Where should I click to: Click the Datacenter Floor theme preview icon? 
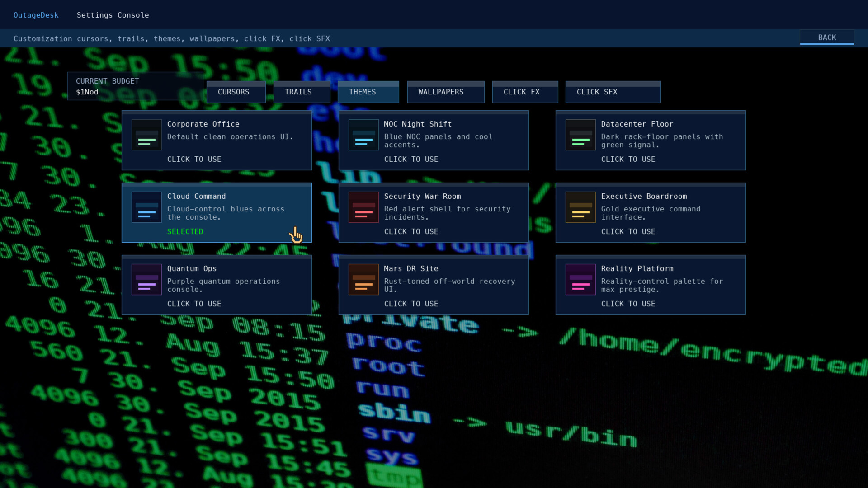click(x=580, y=135)
